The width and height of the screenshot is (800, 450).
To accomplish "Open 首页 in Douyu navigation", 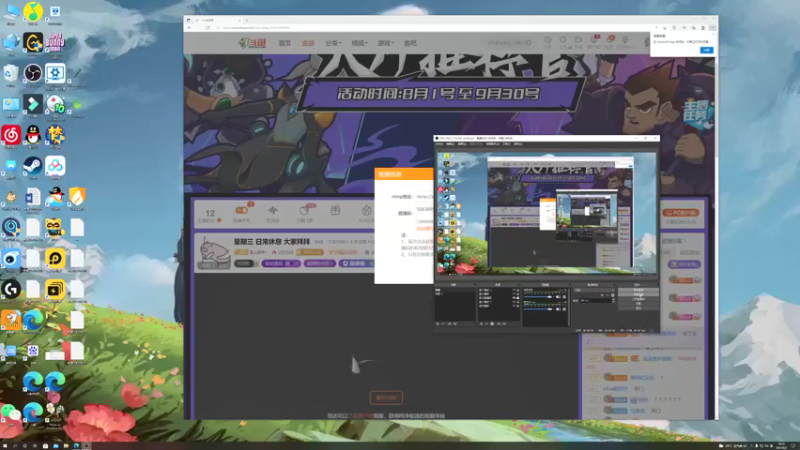I will pos(285,43).
